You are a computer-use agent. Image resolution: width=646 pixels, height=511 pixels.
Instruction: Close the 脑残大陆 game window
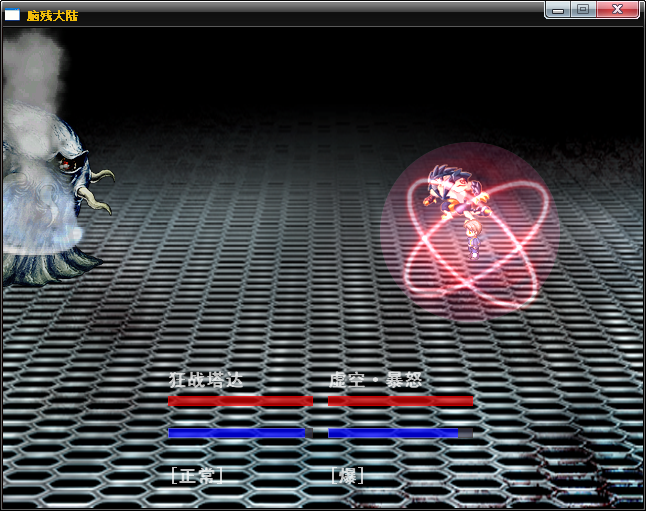click(x=617, y=9)
